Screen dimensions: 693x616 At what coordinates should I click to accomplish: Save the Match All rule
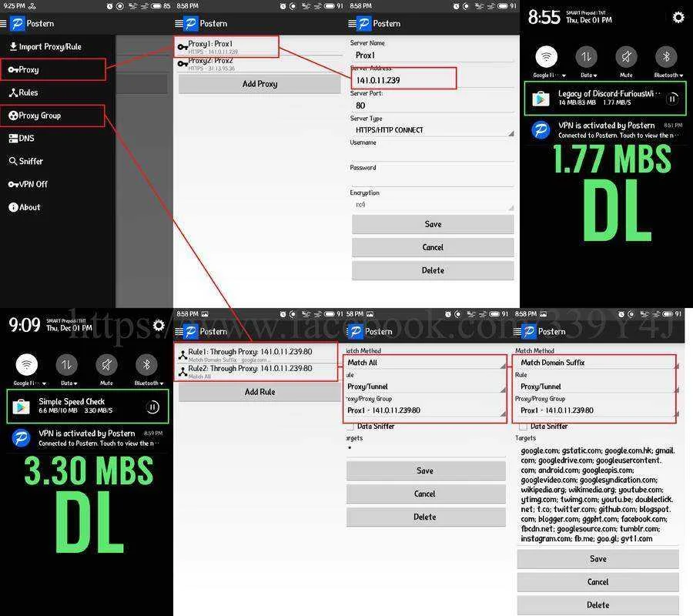[x=426, y=470]
